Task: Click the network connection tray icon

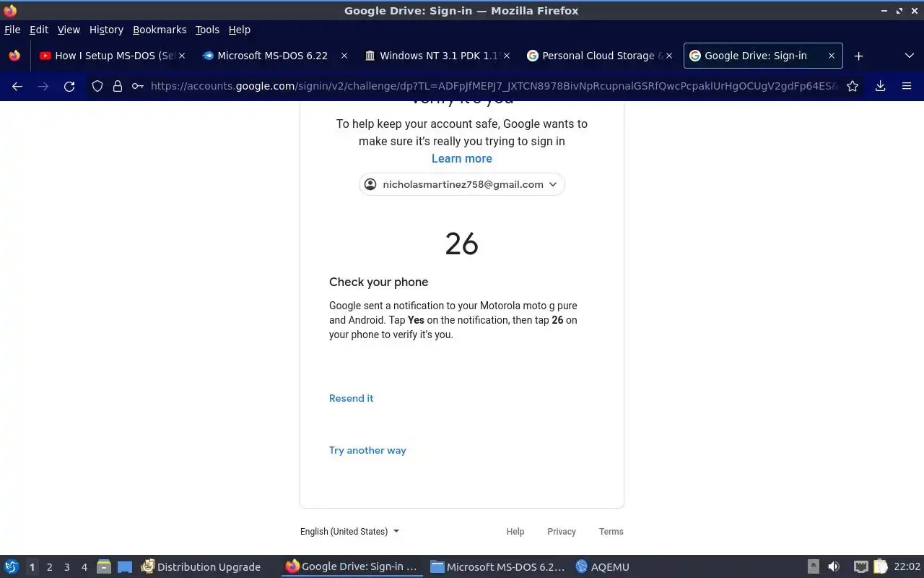Action: tap(860, 566)
